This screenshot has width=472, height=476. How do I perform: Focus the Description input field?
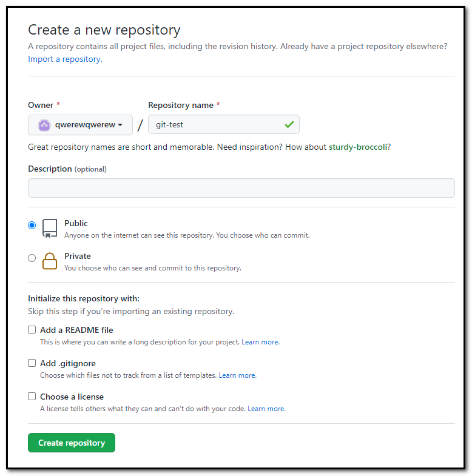241,188
